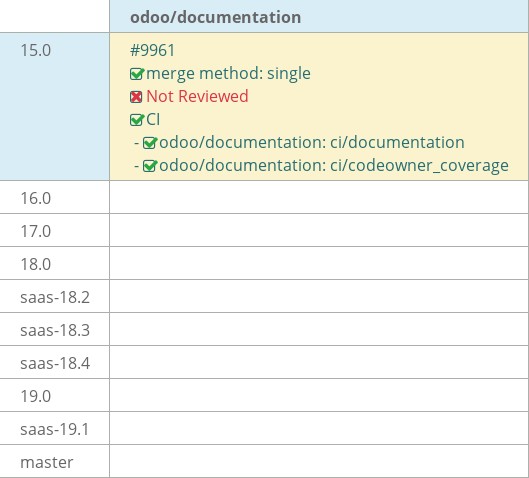Viewport: 529px width, 478px height.
Task: Select the 16.0 branch row label
Action: 36,198
